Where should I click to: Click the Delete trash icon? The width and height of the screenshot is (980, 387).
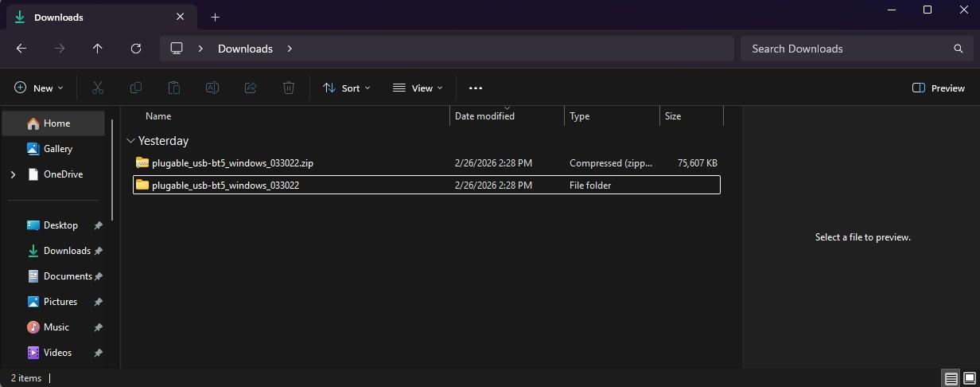(x=289, y=88)
